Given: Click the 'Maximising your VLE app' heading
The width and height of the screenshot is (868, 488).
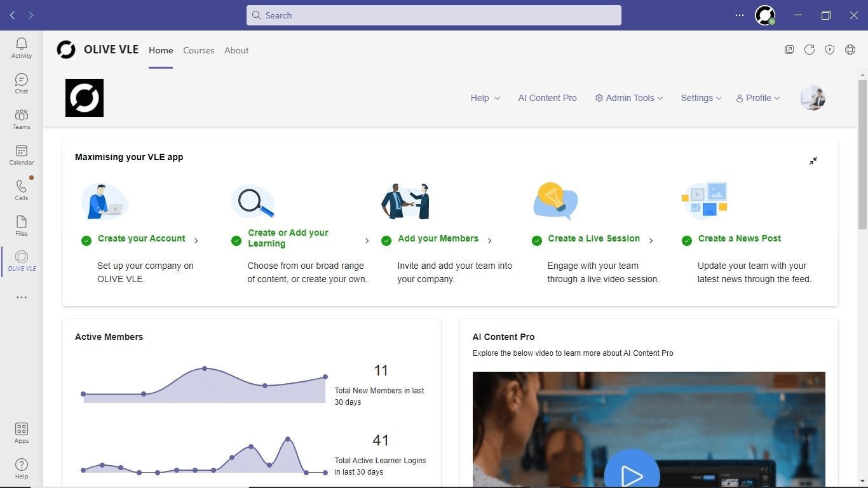Looking at the screenshot, I should coord(129,157).
